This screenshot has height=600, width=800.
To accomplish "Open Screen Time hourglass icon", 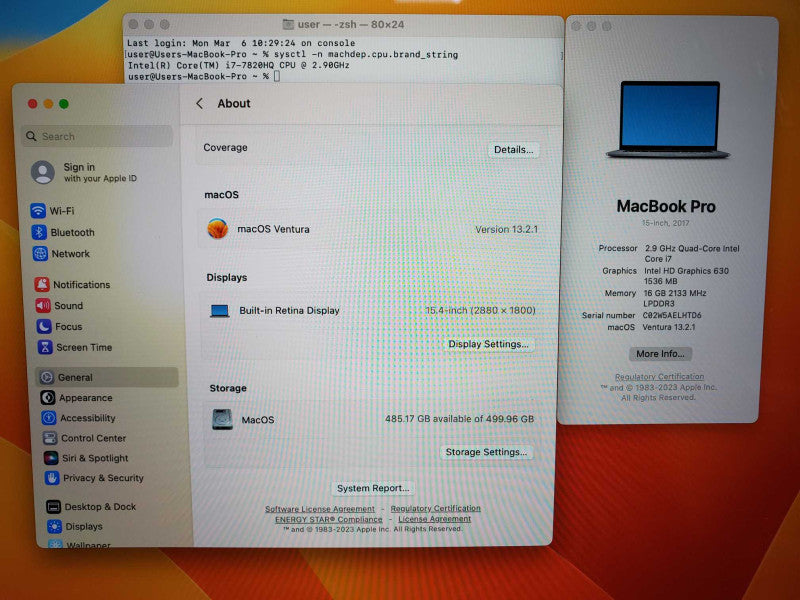I will pos(45,347).
